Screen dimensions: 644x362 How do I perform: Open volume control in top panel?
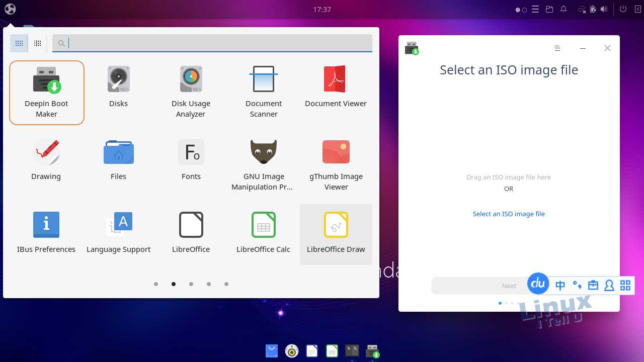(x=604, y=9)
